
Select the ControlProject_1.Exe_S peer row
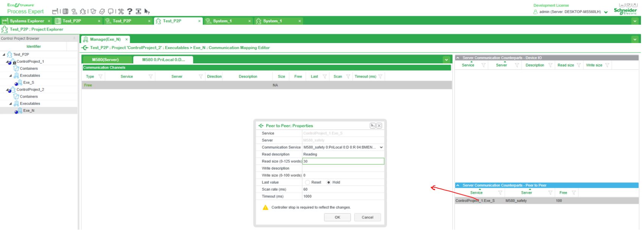546,201
